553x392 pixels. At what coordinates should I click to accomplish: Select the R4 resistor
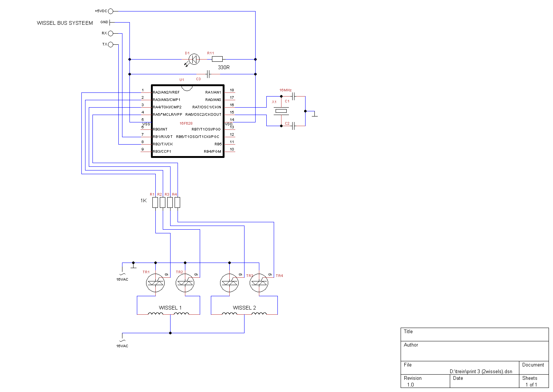pos(178,202)
